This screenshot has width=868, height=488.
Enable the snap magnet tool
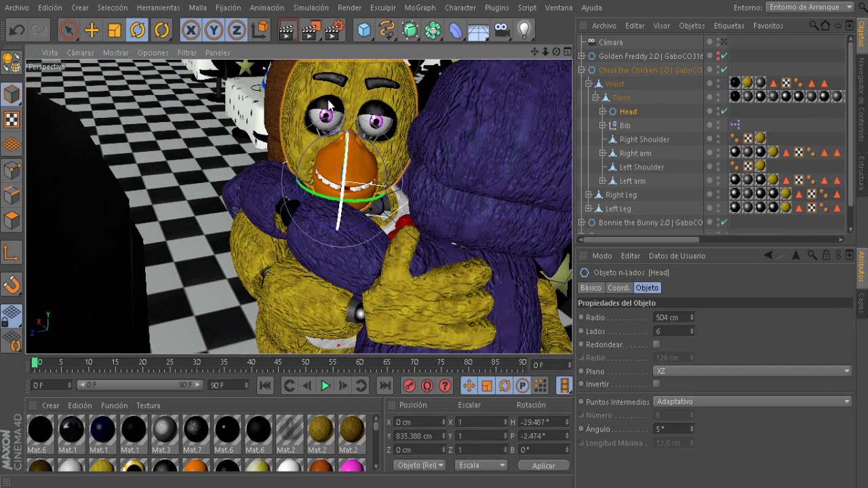(x=12, y=285)
